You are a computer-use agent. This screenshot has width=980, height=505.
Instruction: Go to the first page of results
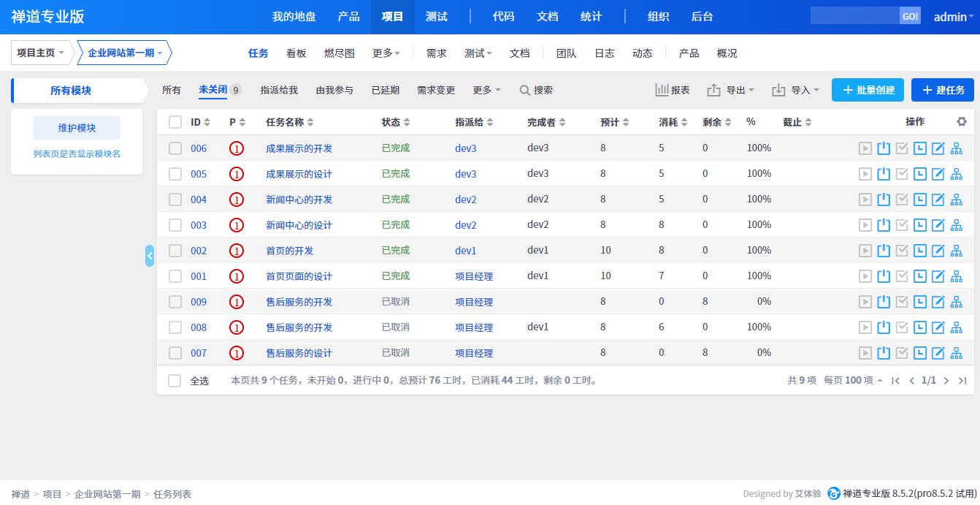896,381
